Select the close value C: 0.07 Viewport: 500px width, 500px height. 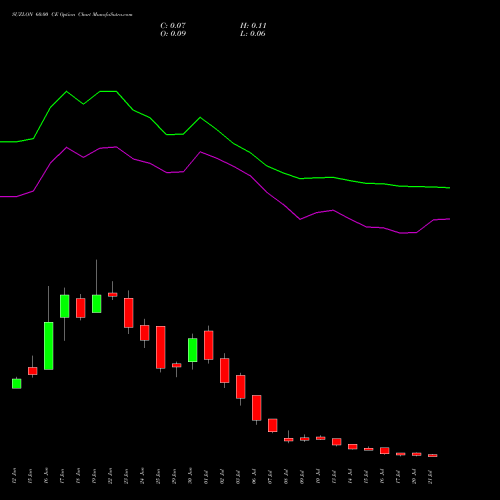(173, 26)
